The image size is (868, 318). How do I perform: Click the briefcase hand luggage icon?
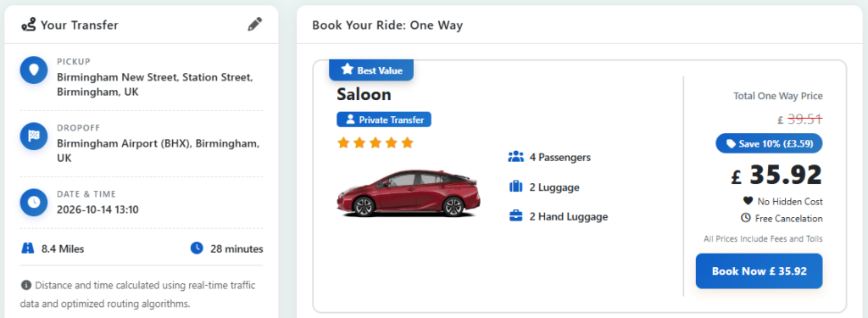pyautogui.click(x=515, y=216)
